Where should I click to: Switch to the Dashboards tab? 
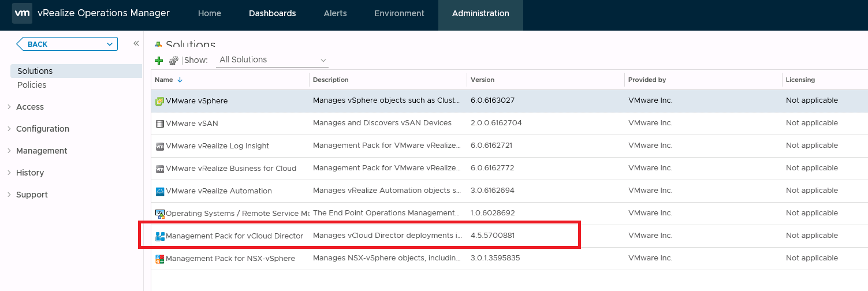pyautogui.click(x=272, y=13)
